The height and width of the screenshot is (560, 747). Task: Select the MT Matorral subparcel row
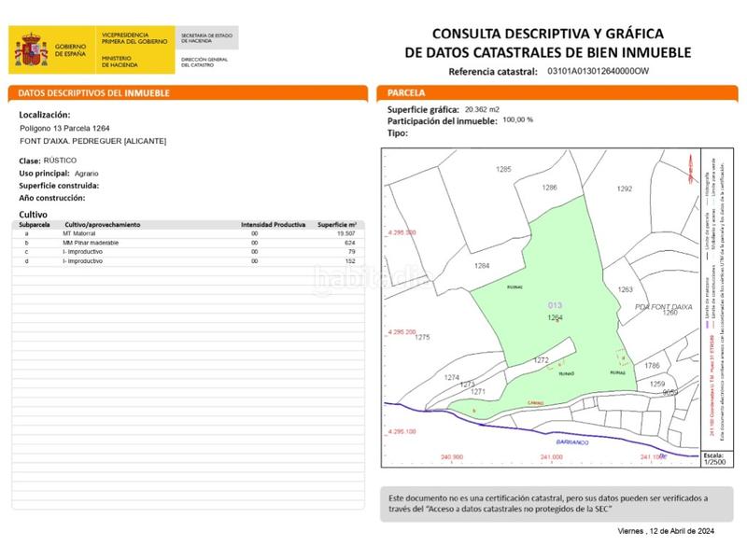tap(189, 233)
